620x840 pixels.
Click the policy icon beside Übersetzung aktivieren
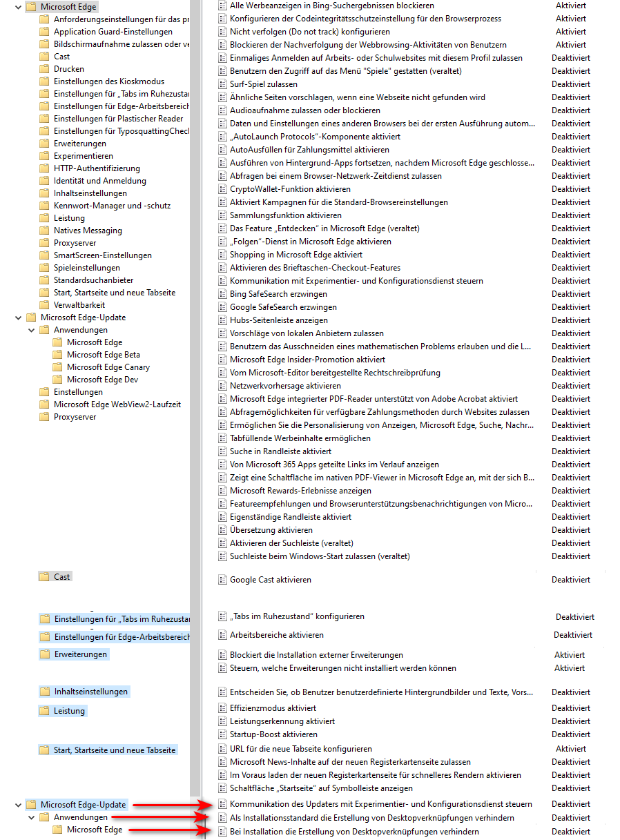pos(222,530)
